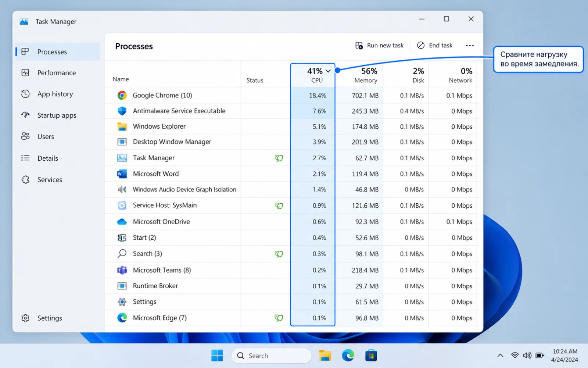Click the Run new task icon
588x368 pixels.
click(x=359, y=46)
